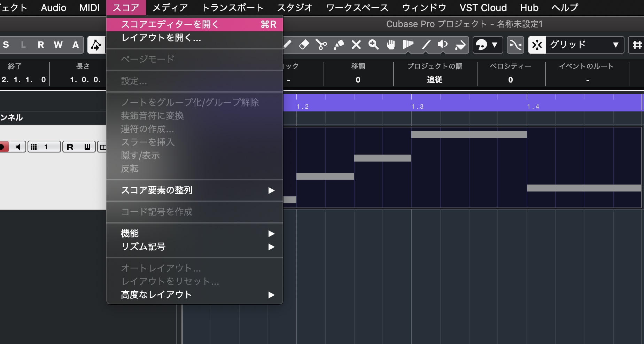The width and height of the screenshot is (644, 344).
Task: Click the grid type icon
Action: [x=637, y=45]
